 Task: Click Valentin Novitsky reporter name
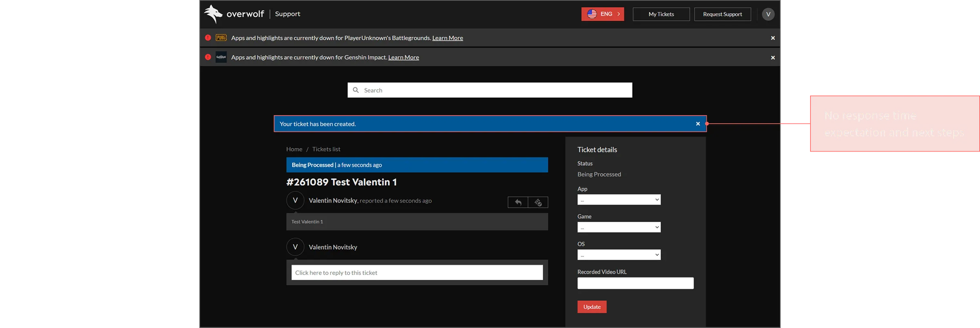[x=333, y=201]
